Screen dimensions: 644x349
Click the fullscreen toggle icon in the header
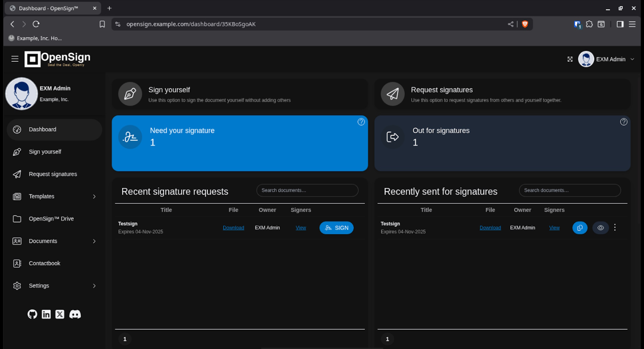[x=570, y=59]
